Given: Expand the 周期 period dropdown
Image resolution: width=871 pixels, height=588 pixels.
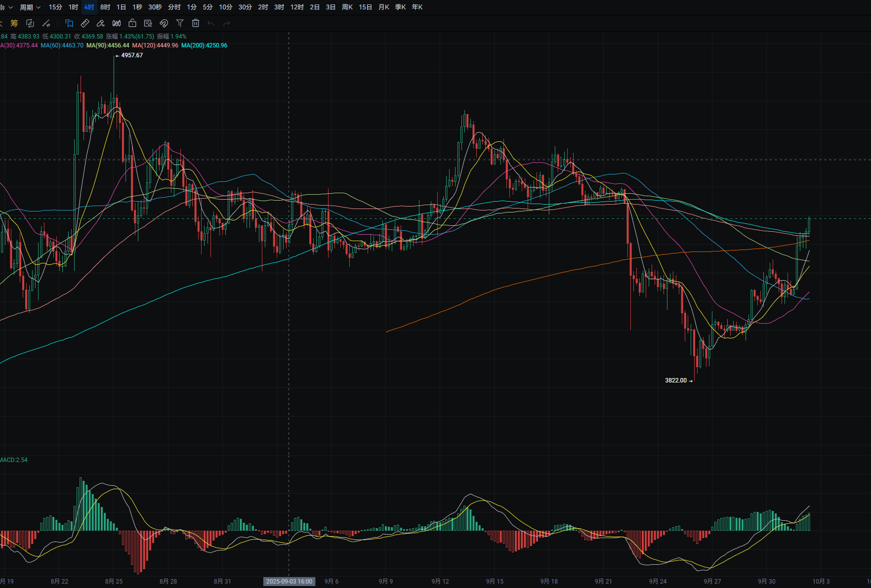Looking at the screenshot, I should point(30,7).
